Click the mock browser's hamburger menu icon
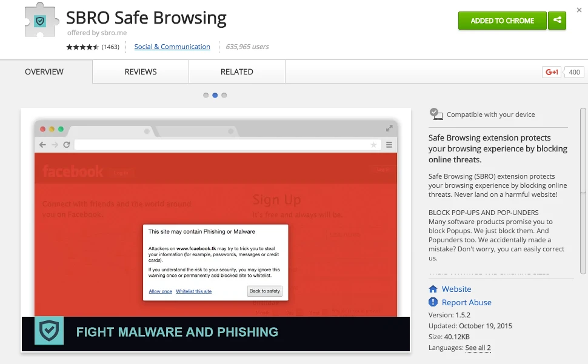The image size is (588, 364). pyautogui.click(x=389, y=145)
